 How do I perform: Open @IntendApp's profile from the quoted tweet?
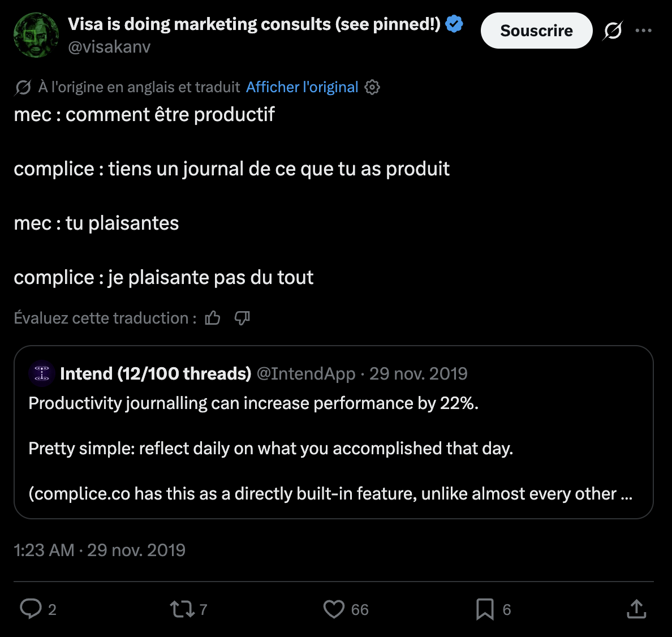[x=306, y=373]
